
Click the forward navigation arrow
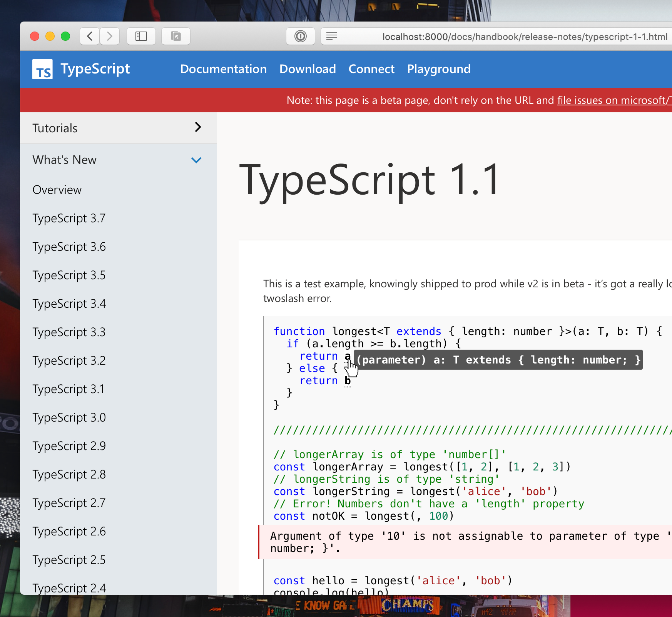(x=110, y=36)
